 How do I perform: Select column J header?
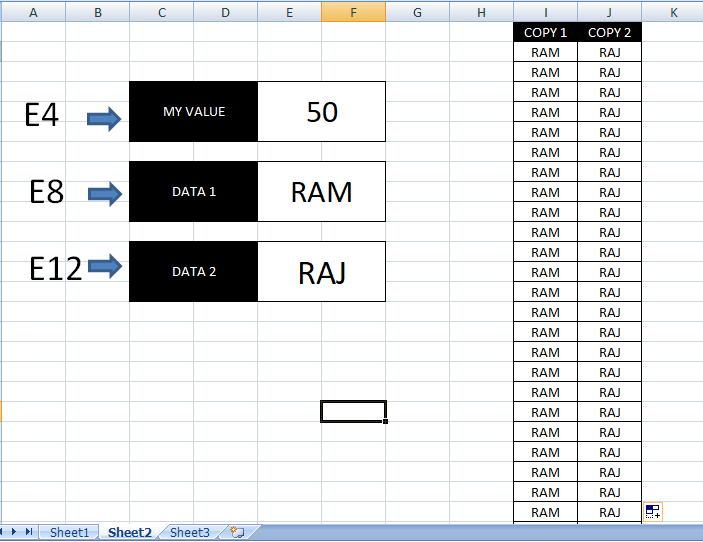point(609,13)
